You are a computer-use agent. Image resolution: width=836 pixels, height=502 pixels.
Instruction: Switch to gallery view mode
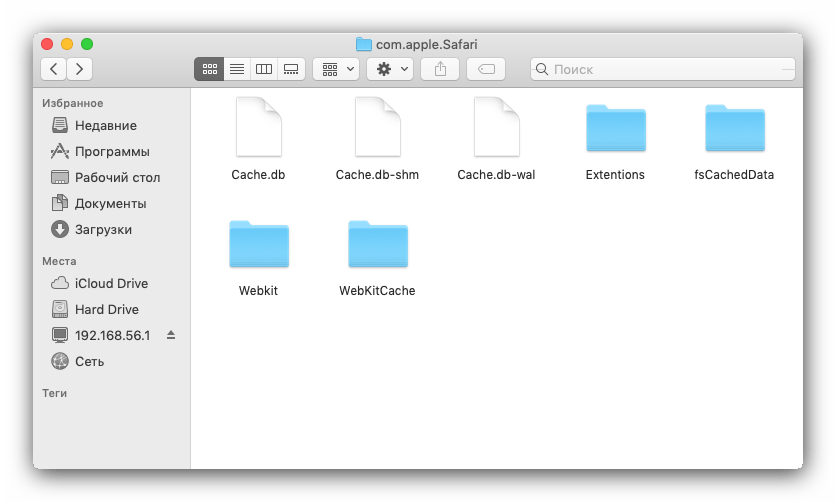pos(291,69)
